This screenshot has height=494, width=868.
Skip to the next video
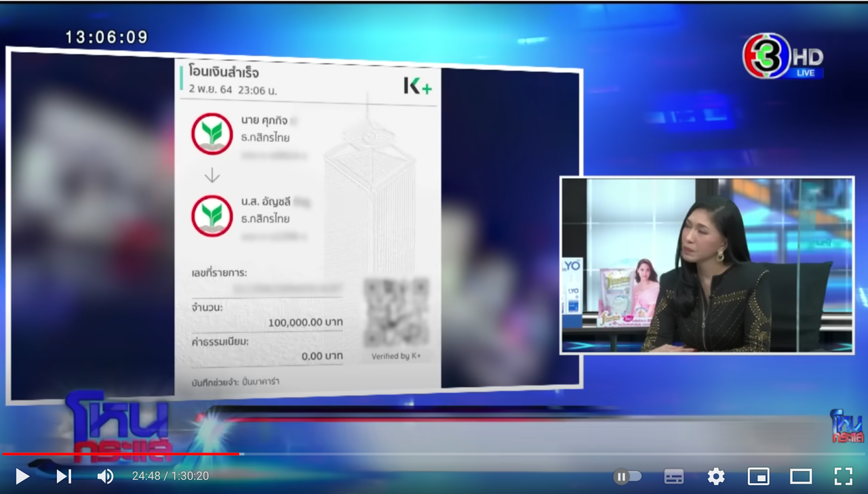64,476
